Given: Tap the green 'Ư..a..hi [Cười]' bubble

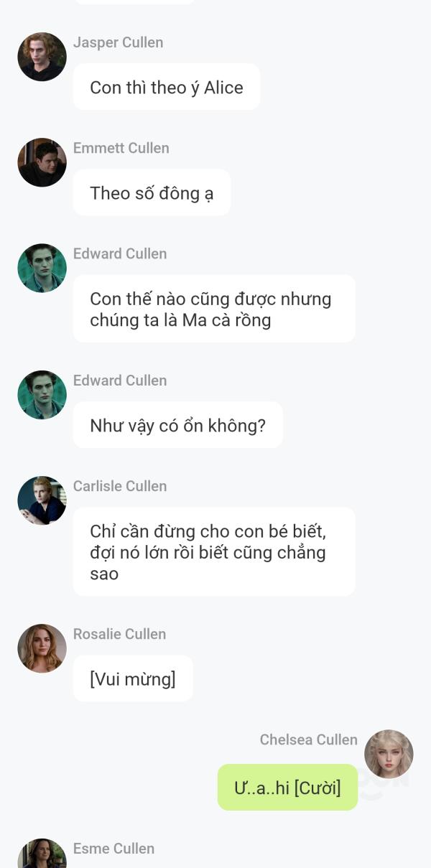Looking at the screenshot, I should (287, 788).
